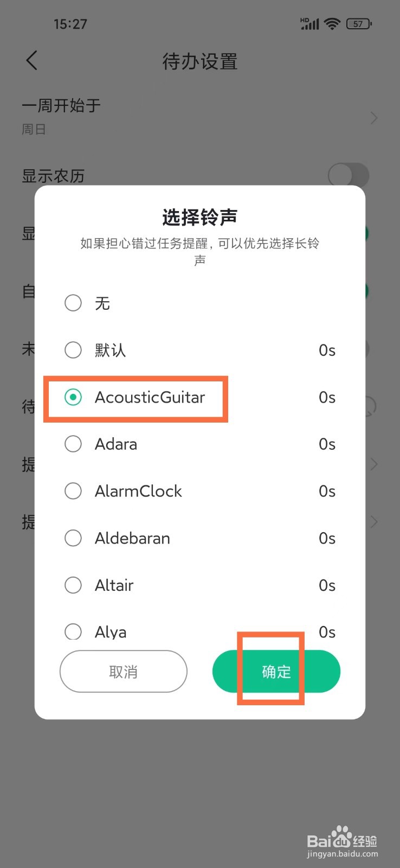The image size is (400, 868).
Task: Tap the 选择铃声 dialog title
Action: (x=199, y=218)
